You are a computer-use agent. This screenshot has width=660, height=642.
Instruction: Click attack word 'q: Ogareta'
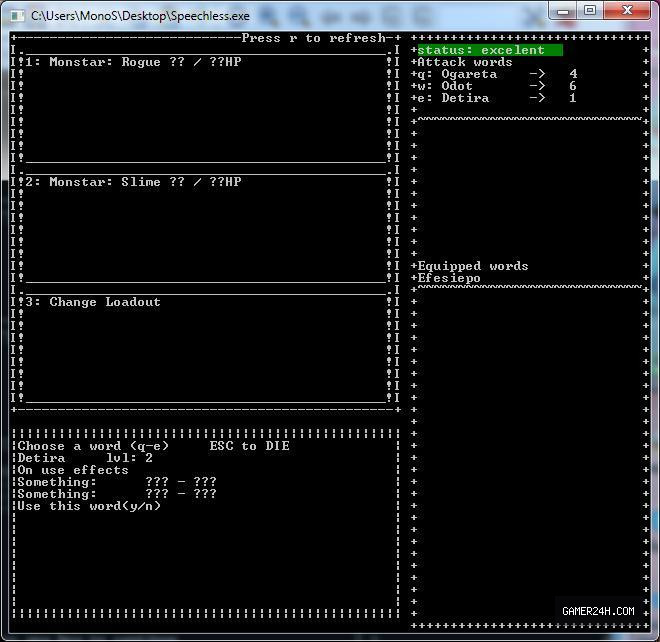[x=457, y=74]
